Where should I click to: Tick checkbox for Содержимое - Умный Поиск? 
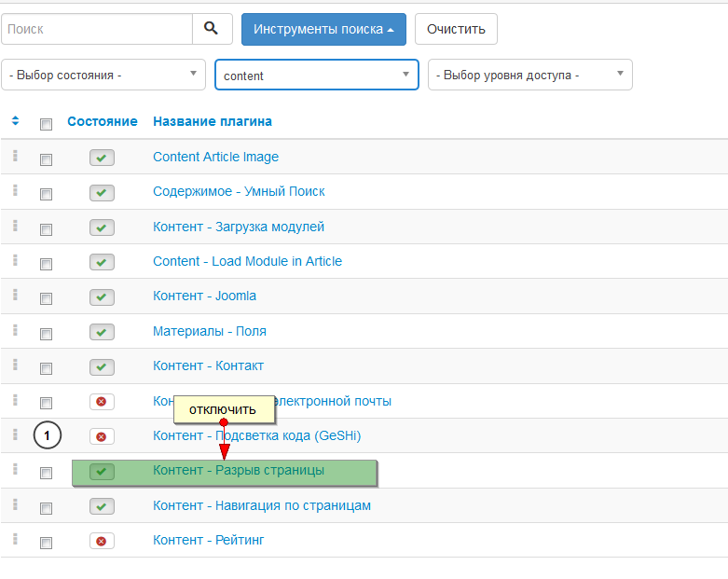[x=46, y=194]
